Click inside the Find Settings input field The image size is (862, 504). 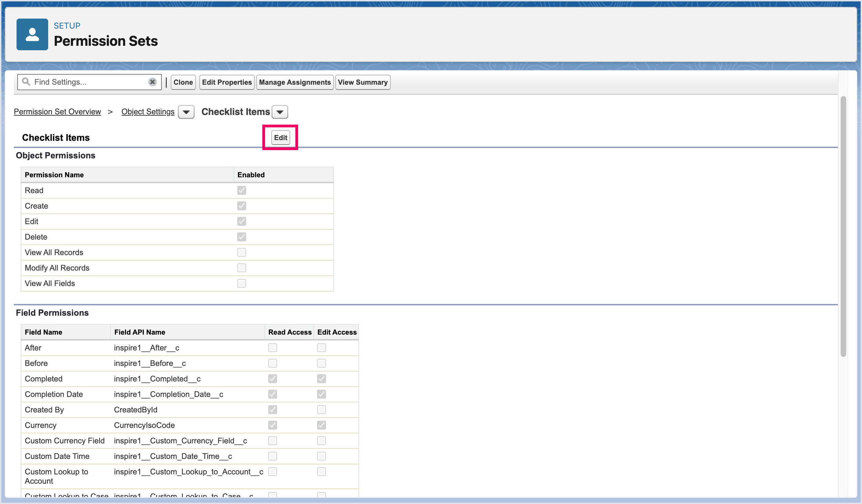(x=90, y=82)
